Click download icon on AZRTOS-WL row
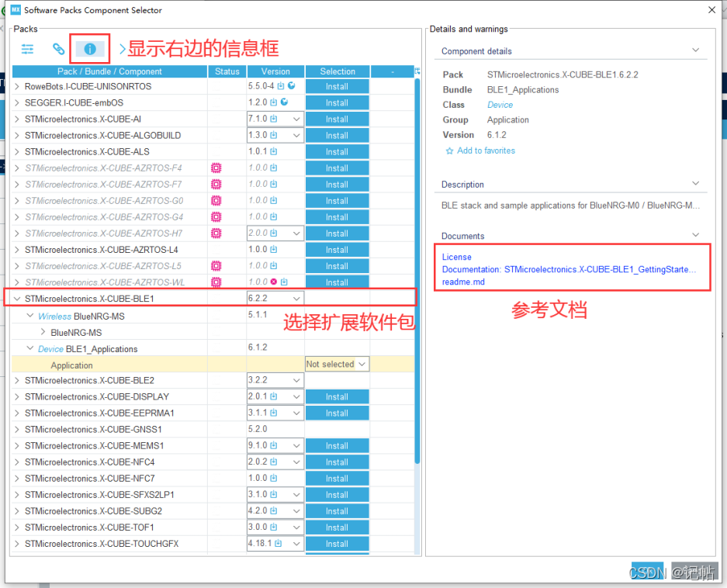 point(284,282)
